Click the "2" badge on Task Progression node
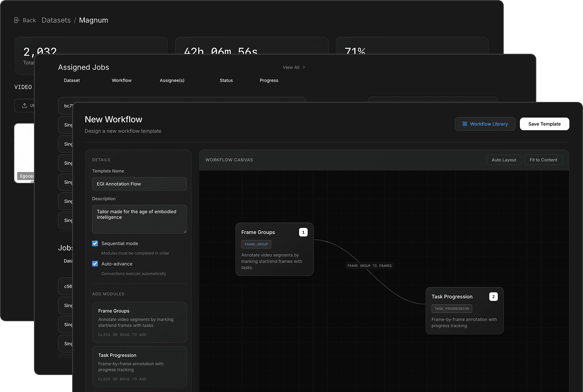 (493, 297)
